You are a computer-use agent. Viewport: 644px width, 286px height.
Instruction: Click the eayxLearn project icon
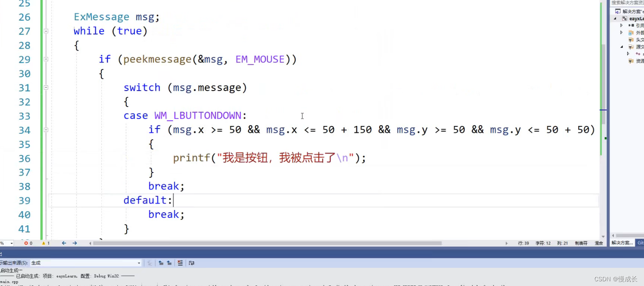[625, 19]
